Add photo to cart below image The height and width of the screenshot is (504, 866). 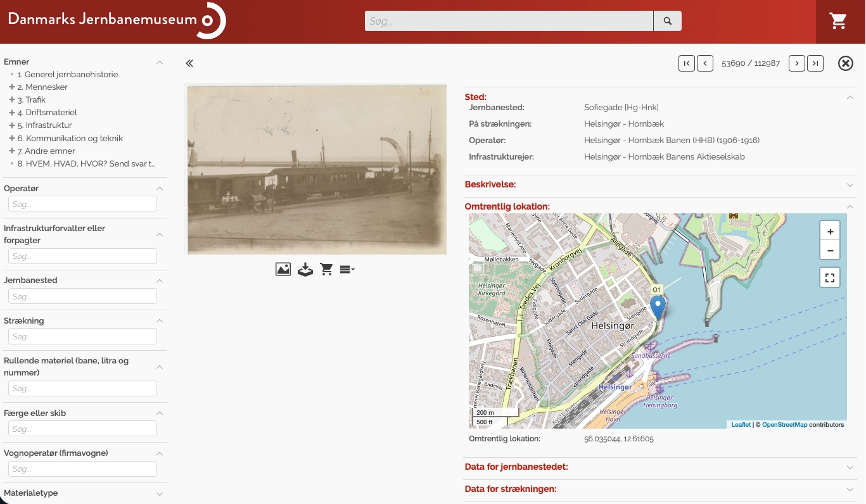pyautogui.click(x=327, y=269)
